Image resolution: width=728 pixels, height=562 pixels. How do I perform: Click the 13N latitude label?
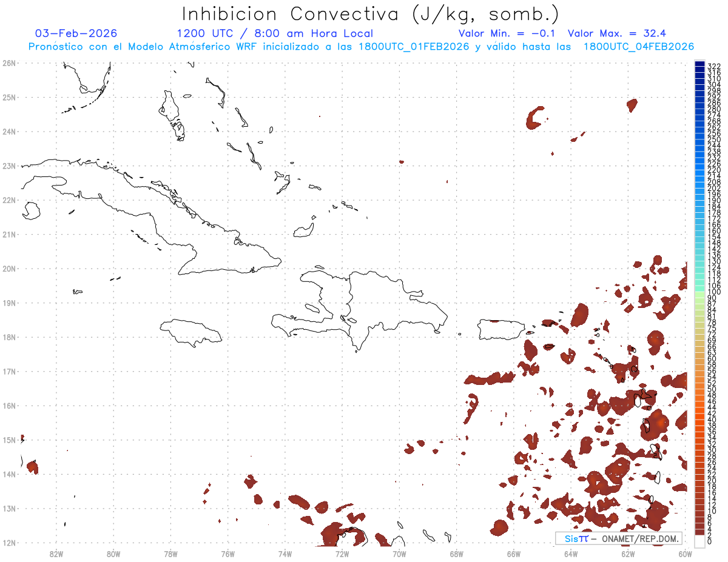(9, 508)
